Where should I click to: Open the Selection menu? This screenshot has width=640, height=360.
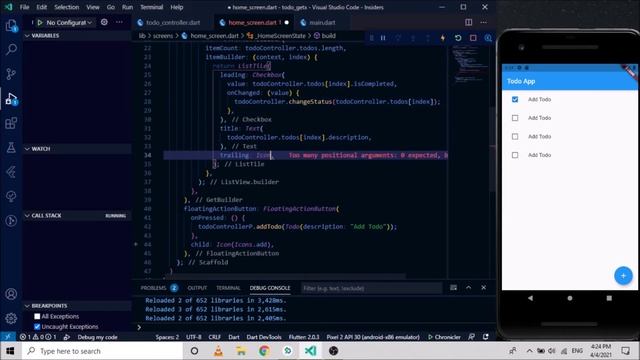point(67,7)
